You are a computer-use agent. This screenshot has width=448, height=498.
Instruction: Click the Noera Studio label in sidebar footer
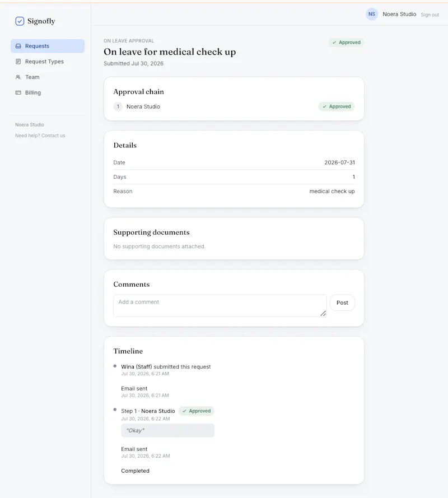coord(30,125)
